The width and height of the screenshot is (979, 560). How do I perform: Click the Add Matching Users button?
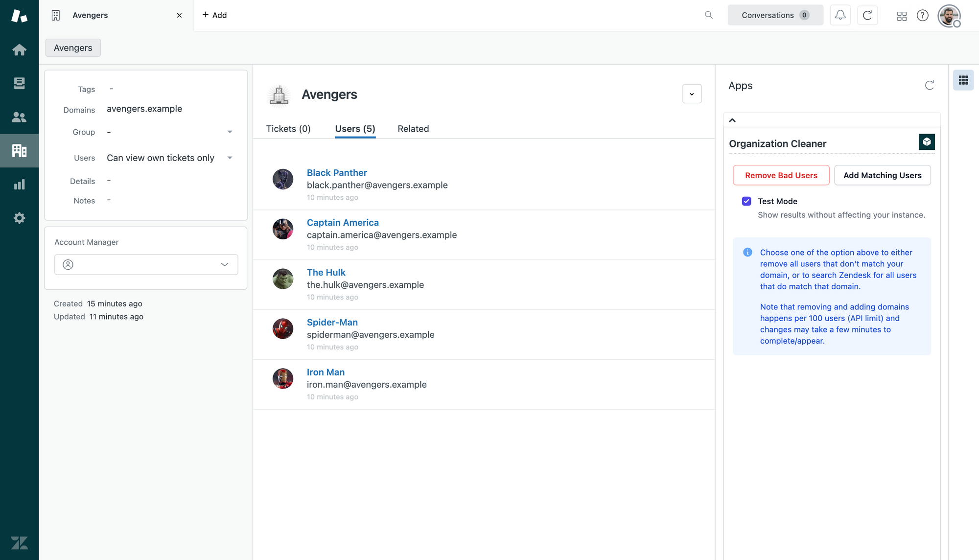(x=882, y=175)
